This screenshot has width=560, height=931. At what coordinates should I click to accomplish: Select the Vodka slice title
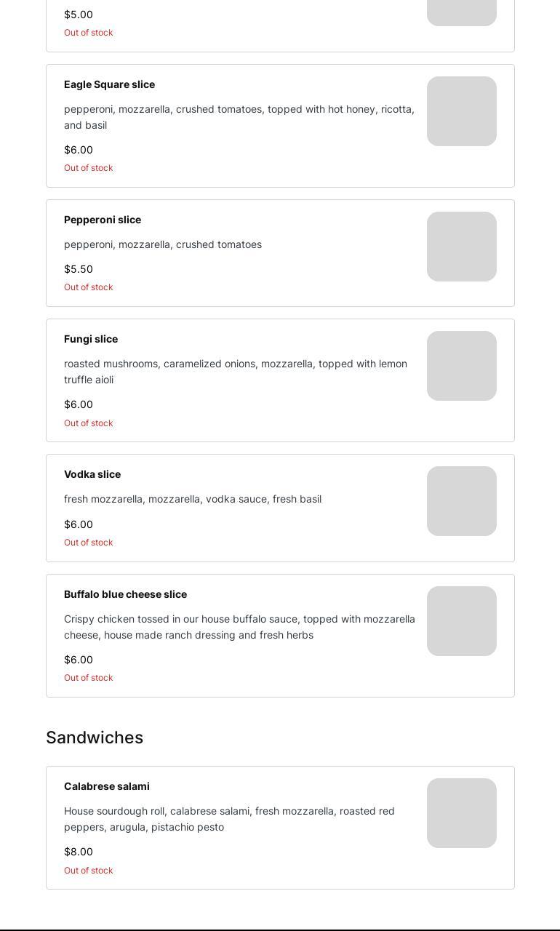(x=92, y=474)
